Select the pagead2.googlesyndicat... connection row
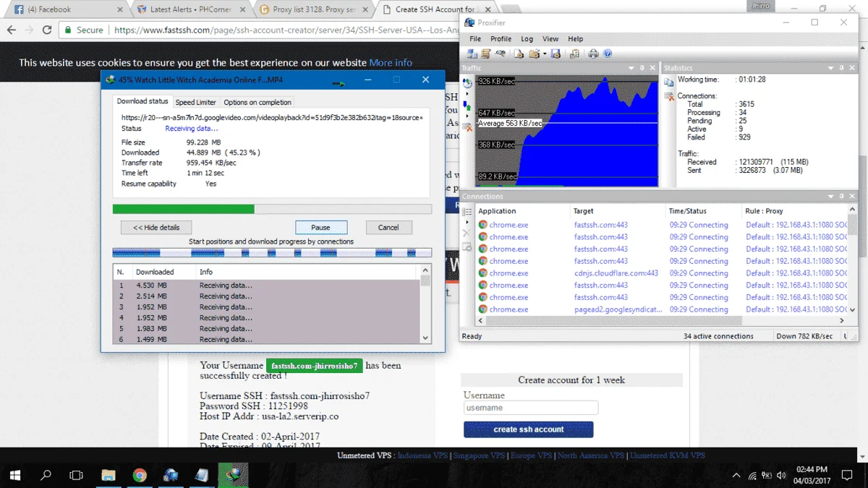 tap(662, 309)
